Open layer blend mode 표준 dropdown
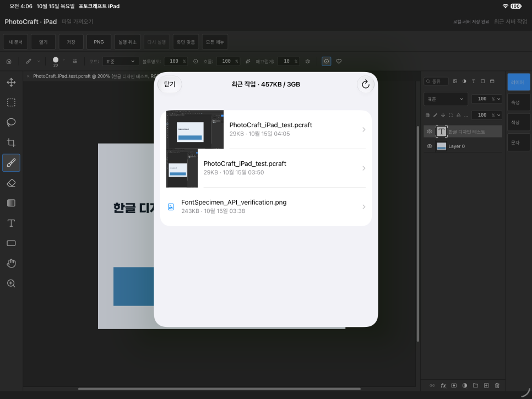Screen dimensions: 532x399 click(446, 99)
